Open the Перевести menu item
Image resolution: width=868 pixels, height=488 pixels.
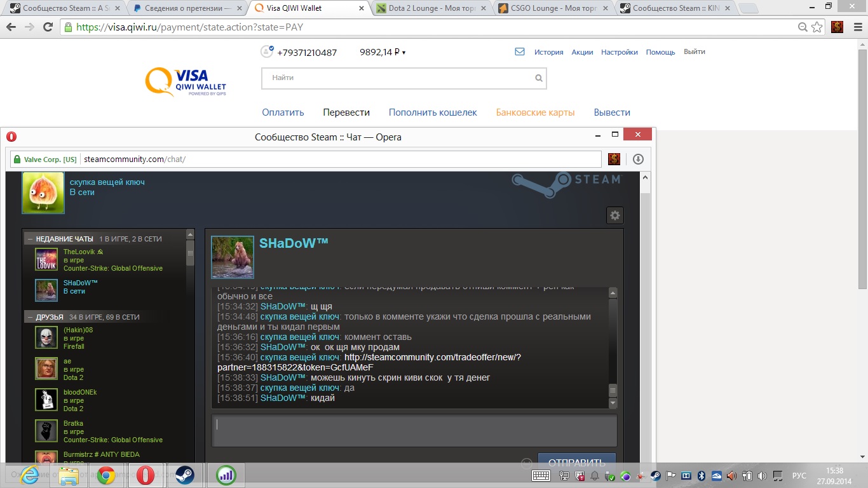tap(346, 112)
